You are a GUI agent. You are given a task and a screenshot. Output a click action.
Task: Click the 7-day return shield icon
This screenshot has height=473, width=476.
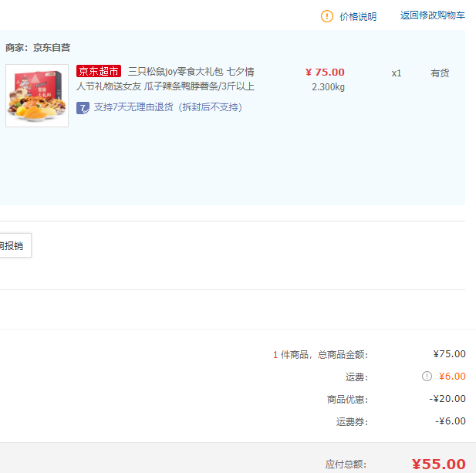tap(83, 108)
